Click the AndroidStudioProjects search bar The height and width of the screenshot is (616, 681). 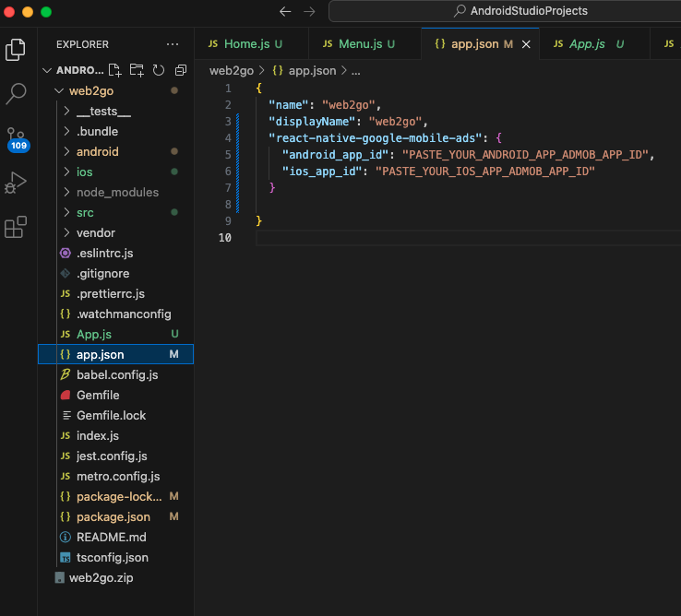(x=520, y=11)
